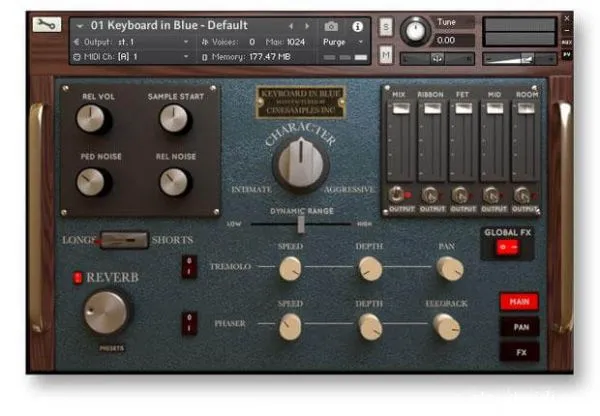Toggle the Phaser on/off switch
This screenshot has height=416, width=600.
click(x=190, y=325)
